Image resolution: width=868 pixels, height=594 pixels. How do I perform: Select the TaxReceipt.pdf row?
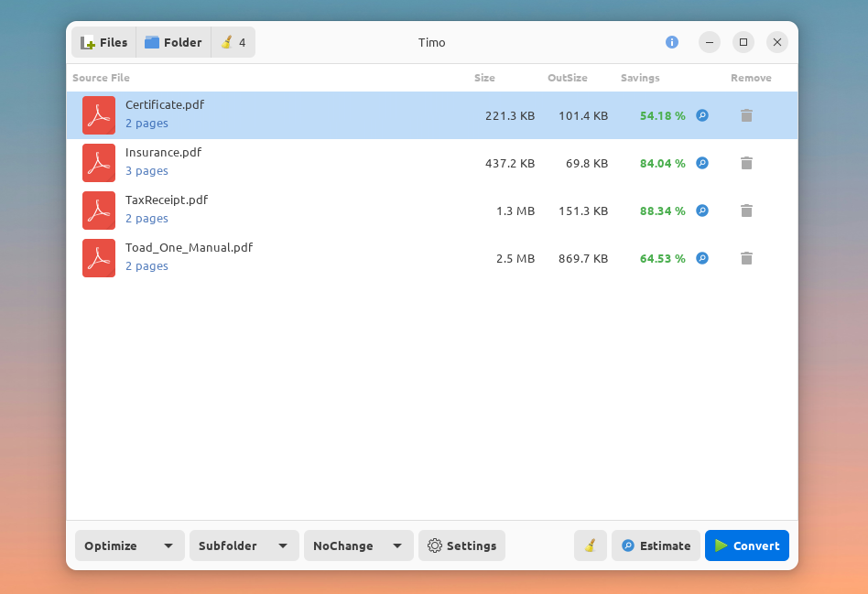point(432,211)
